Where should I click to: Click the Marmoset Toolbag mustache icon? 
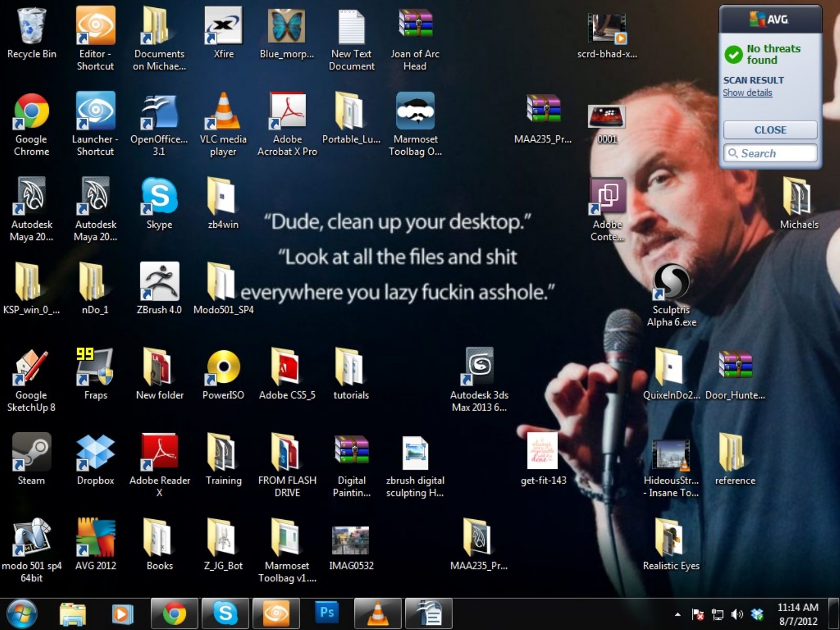415,111
